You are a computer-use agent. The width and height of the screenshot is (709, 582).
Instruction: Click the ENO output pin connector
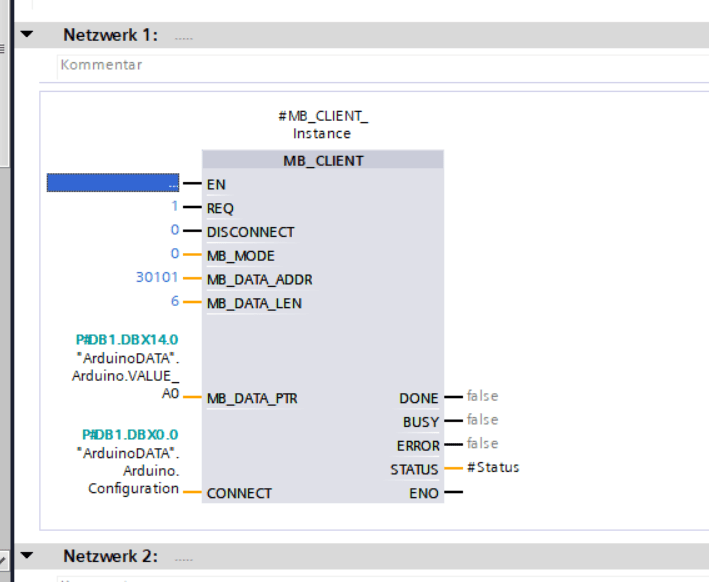point(454,493)
